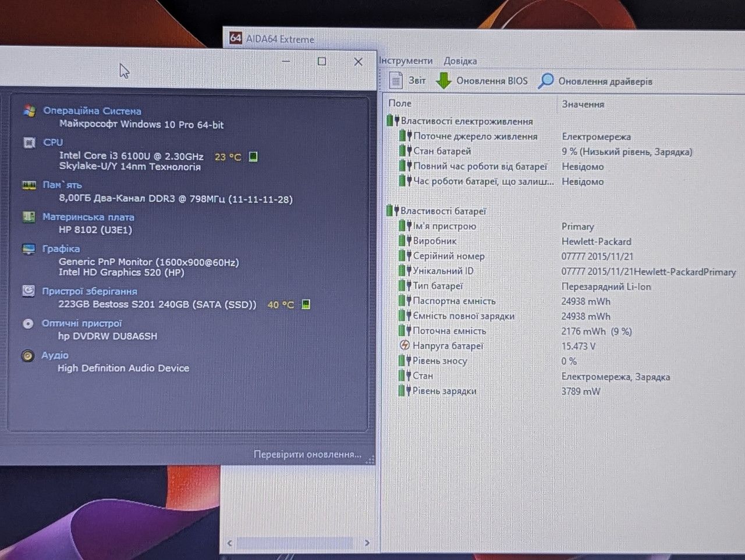Image resolution: width=745 pixels, height=560 pixels.
Task: Open the Материнська плата section link
Action: 88,217
